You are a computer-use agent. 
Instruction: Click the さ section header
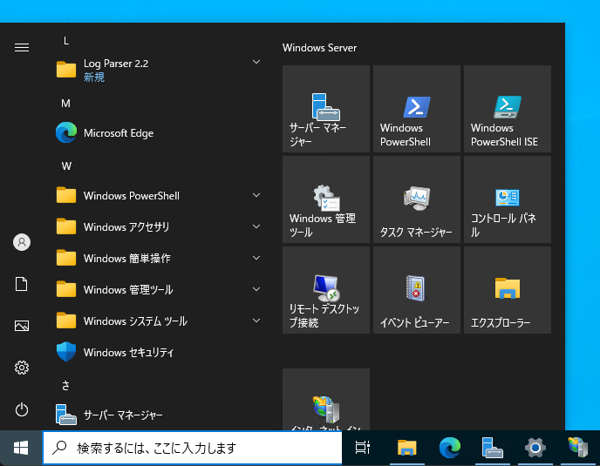tap(66, 385)
